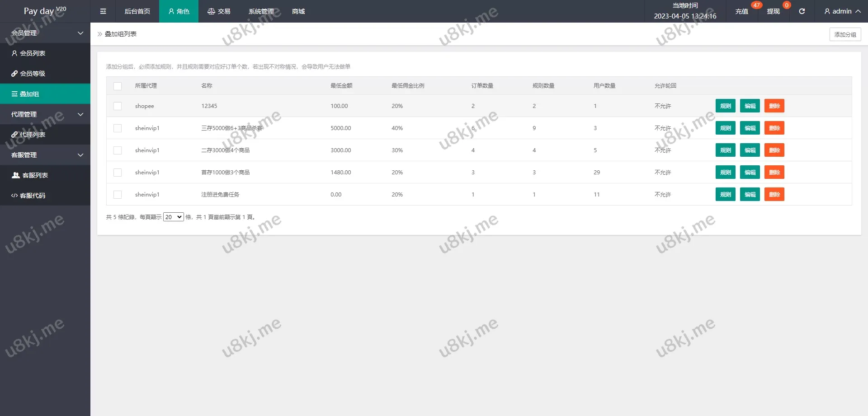Click 删除 for the 12345 shopee row
This screenshot has height=416, width=868.
[x=774, y=106]
